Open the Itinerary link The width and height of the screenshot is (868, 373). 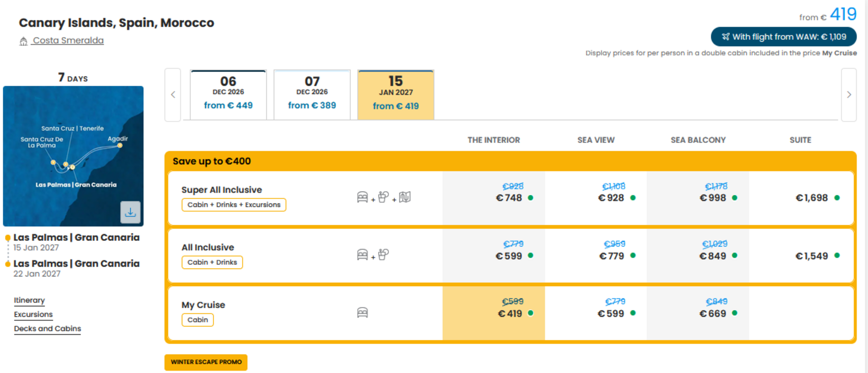point(29,300)
